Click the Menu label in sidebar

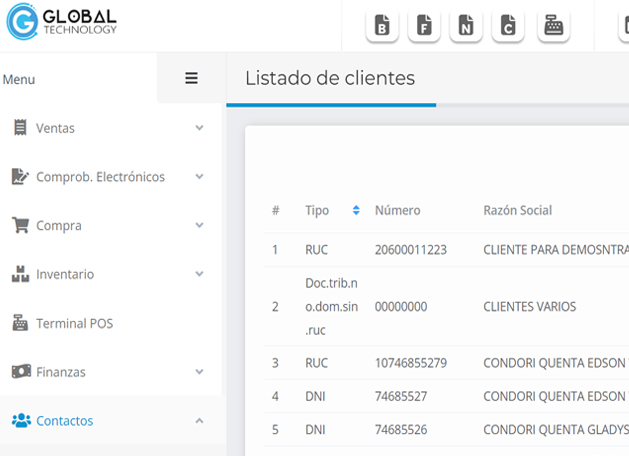point(19,79)
